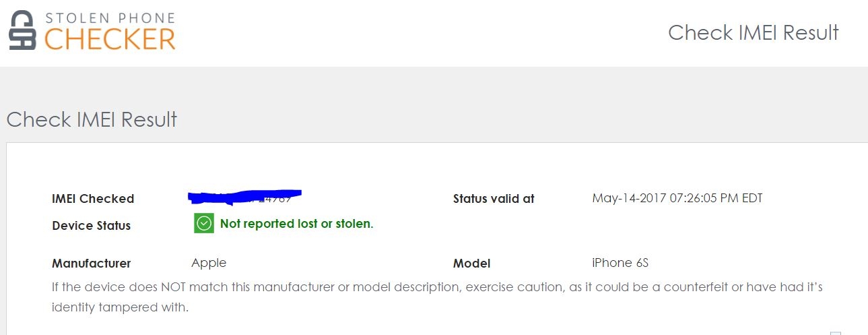Click the orange CHECKER word in logo
The image size is (868, 335).
110,40
